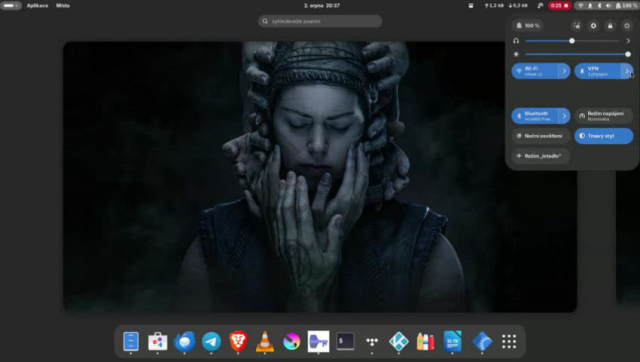
Task: Launch GNOME Software from dock
Action: point(158,341)
